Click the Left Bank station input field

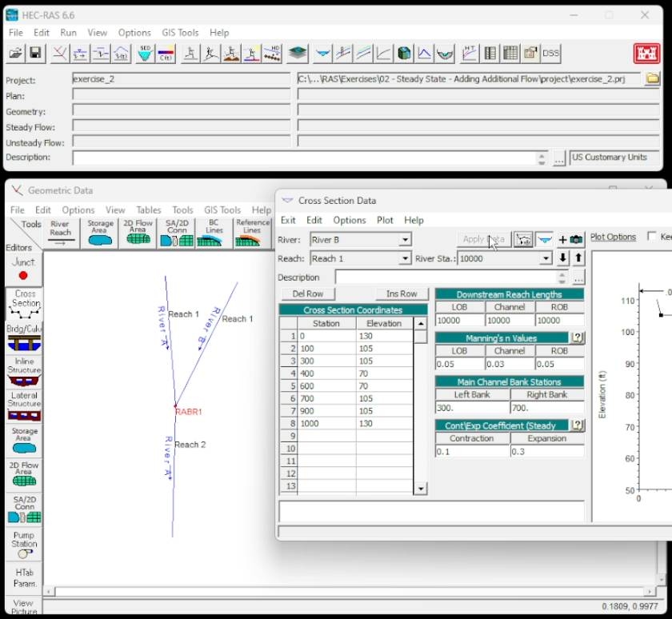point(472,408)
